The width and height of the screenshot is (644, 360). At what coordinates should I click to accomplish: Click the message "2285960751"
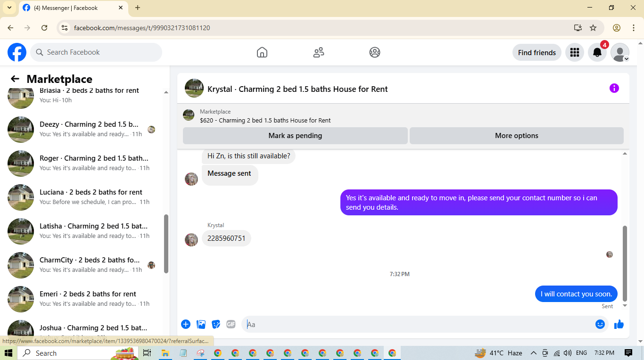pos(226,238)
